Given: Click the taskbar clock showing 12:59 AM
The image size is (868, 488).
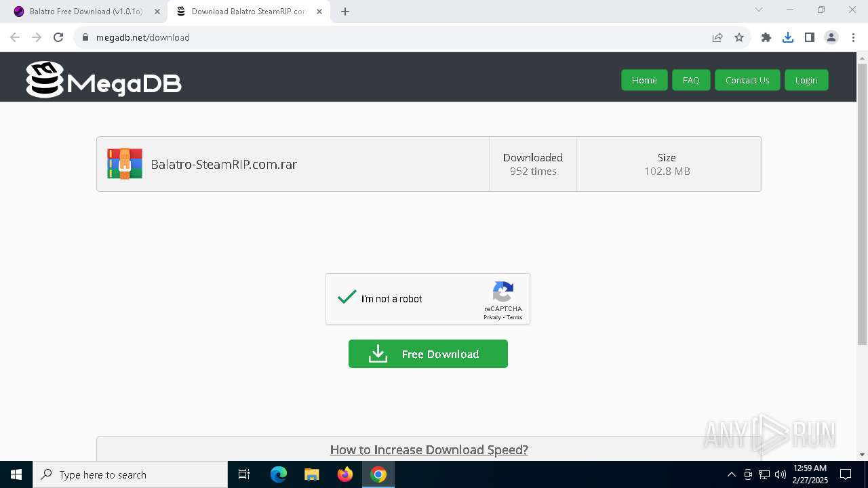Looking at the screenshot, I should (810, 474).
